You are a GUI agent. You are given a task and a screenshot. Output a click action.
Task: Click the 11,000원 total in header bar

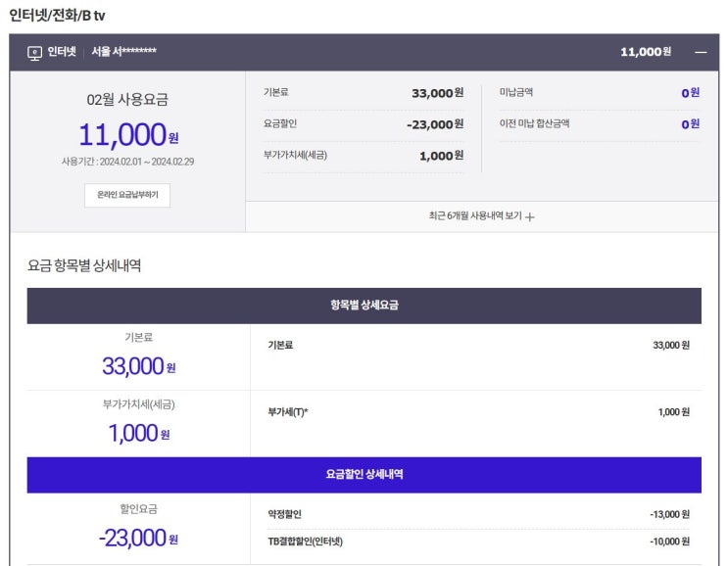[646, 52]
